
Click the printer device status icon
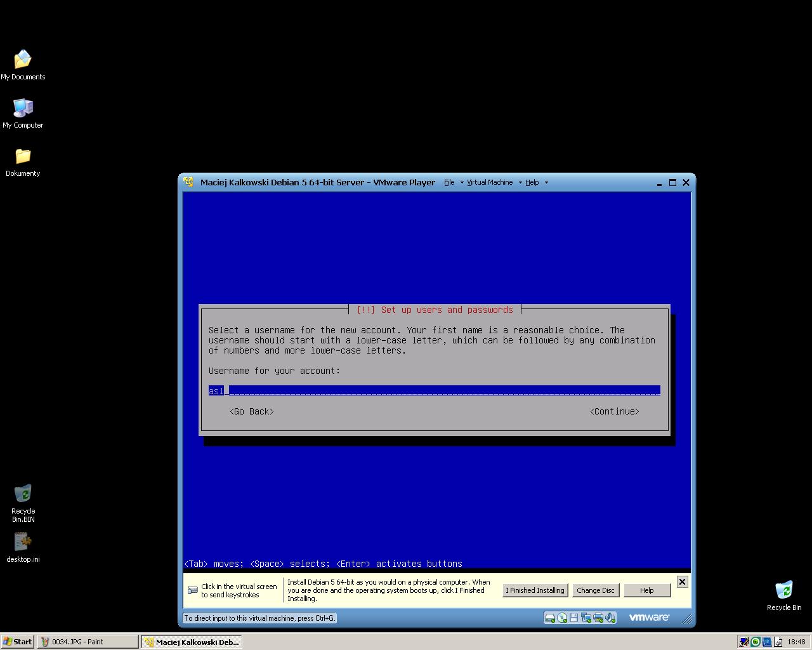click(x=598, y=618)
